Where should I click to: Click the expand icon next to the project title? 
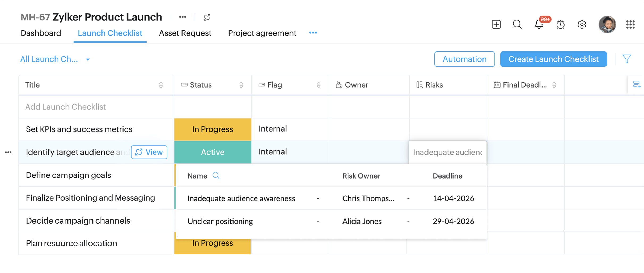click(x=207, y=17)
